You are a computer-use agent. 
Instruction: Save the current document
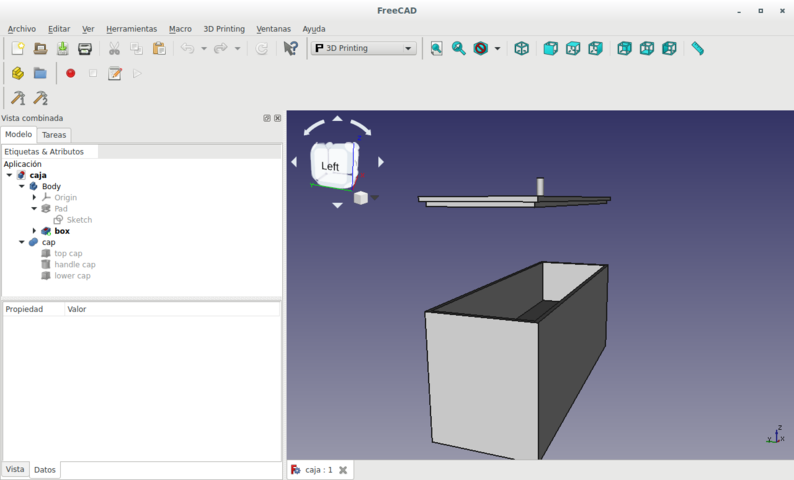point(63,49)
